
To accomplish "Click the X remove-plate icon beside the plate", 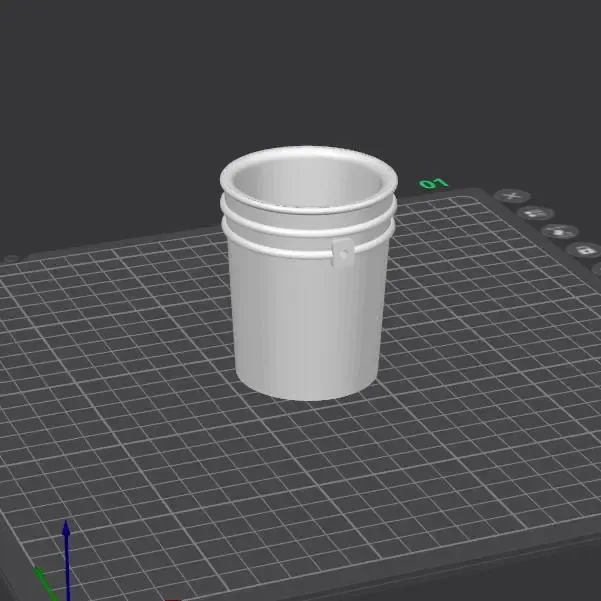I will tap(512, 196).
